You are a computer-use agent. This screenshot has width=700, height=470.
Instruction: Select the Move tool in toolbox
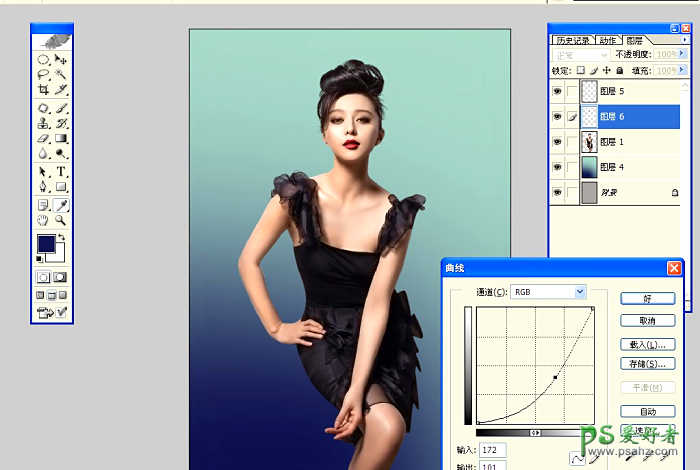click(61, 60)
